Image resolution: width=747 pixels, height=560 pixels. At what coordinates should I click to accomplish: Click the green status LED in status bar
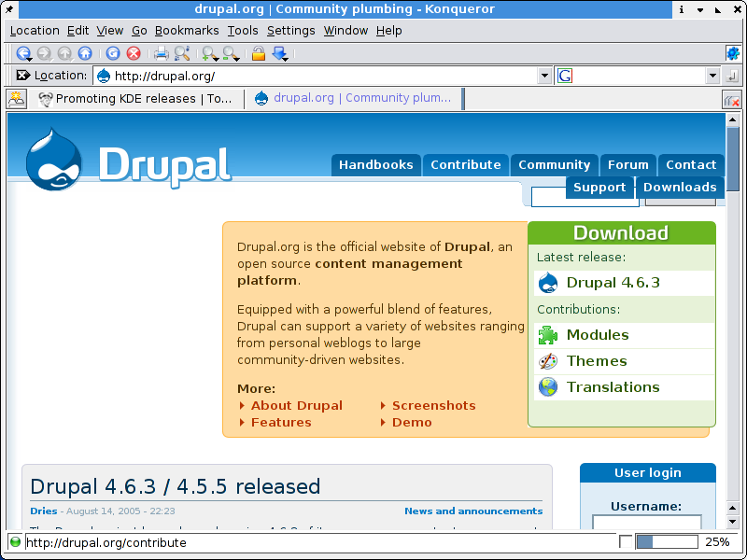[x=15, y=542]
